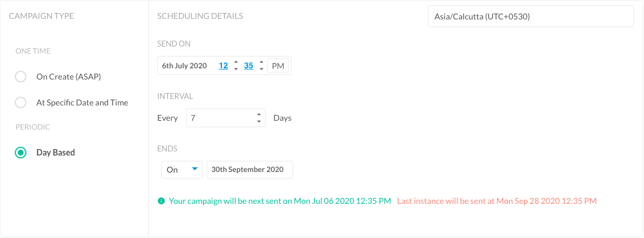The height and width of the screenshot is (238, 644).
Task: Choose At Specific Date and Time option
Action: pyautogui.click(x=21, y=103)
